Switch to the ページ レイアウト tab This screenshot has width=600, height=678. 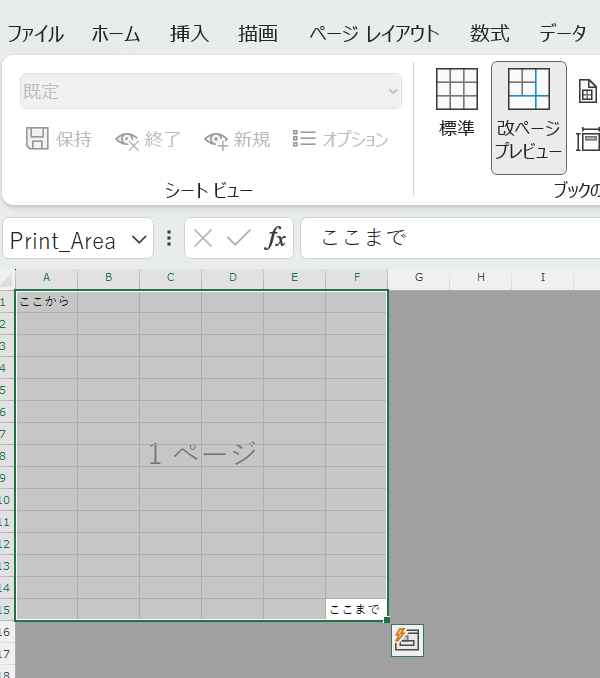[374, 33]
